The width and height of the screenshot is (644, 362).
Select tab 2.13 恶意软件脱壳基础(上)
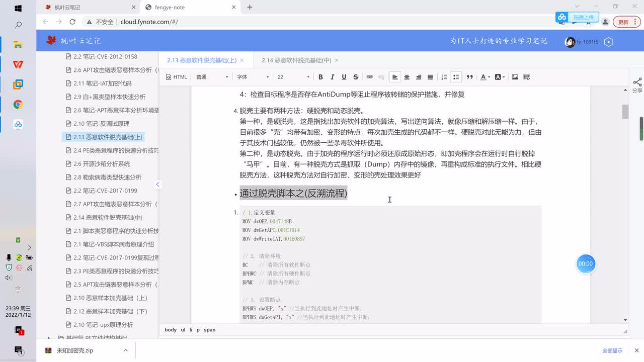pyautogui.click(x=201, y=60)
